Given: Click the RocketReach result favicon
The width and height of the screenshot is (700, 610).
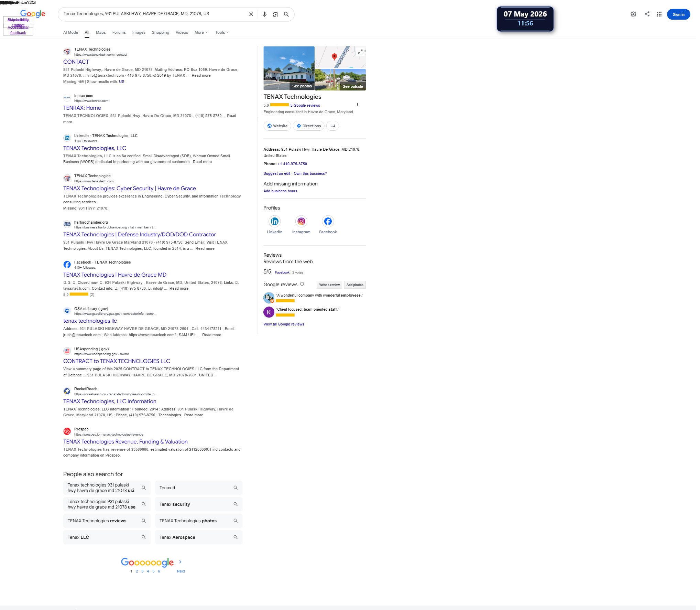Looking at the screenshot, I should [x=67, y=391].
